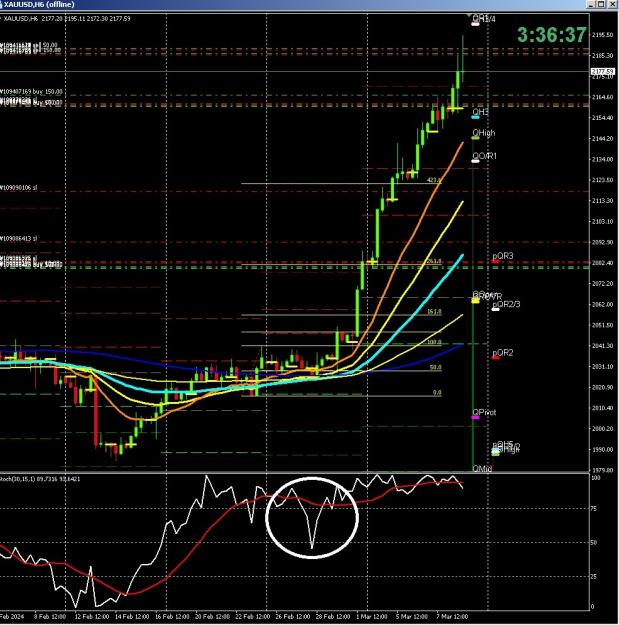Screen dimensions: 619x625
Task: Click the current price tag 2177.59
Action: [x=602, y=71]
